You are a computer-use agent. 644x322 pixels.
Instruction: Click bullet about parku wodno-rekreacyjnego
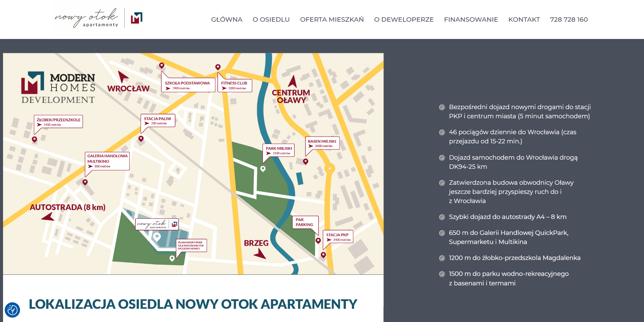[508, 278]
